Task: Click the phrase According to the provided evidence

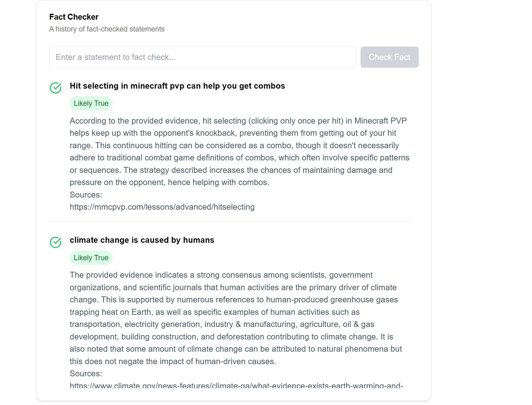Action: point(135,121)
